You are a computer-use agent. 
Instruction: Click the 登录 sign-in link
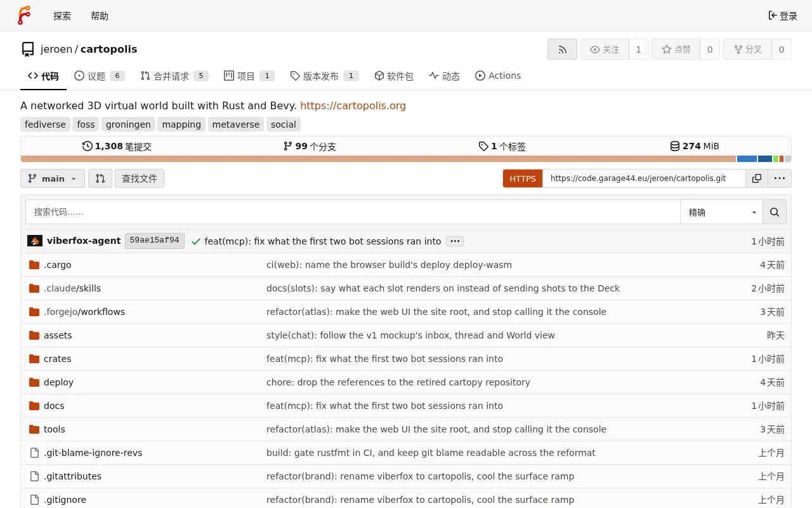(x=783, y=16)
